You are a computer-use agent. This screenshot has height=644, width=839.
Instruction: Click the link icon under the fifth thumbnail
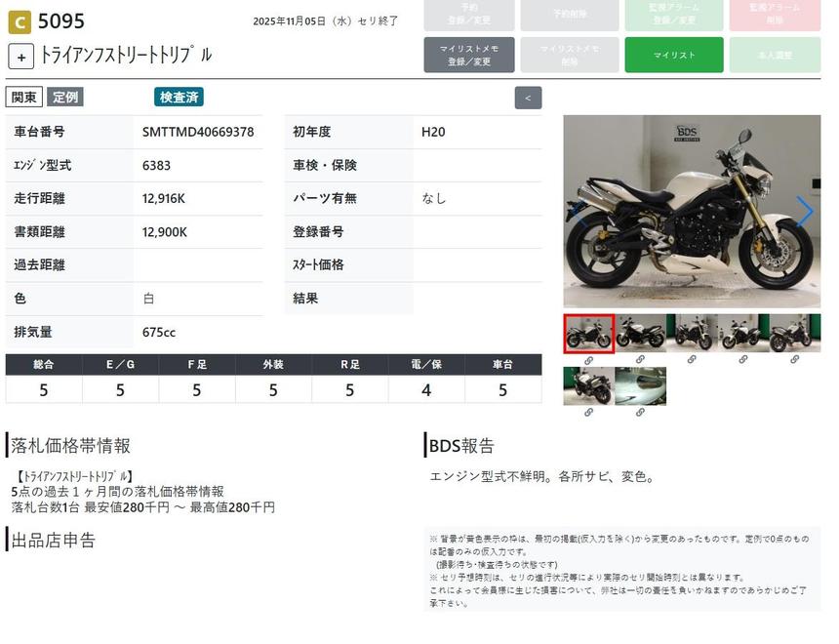(x=794, y=360)
